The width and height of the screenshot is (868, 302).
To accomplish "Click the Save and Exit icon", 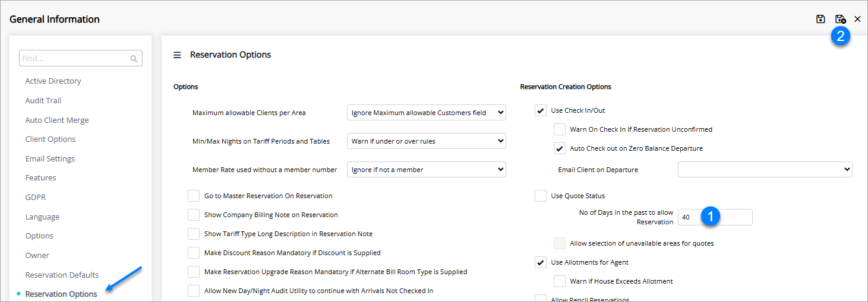I will coord(840,19).
